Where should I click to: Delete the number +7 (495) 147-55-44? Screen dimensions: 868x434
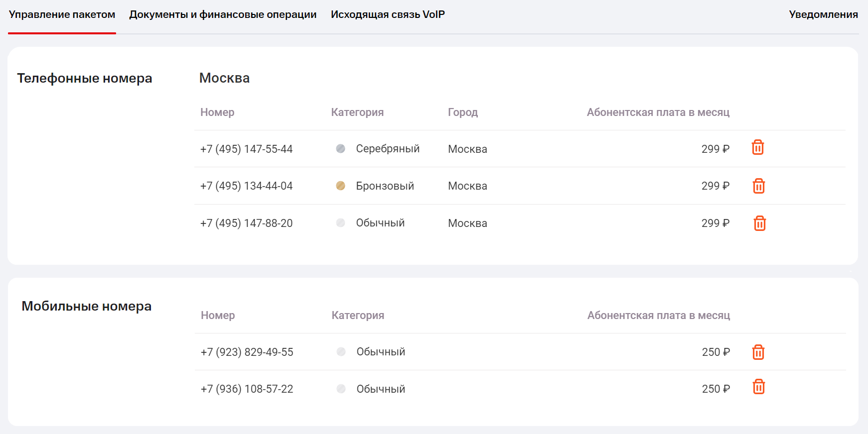[757, 147]
